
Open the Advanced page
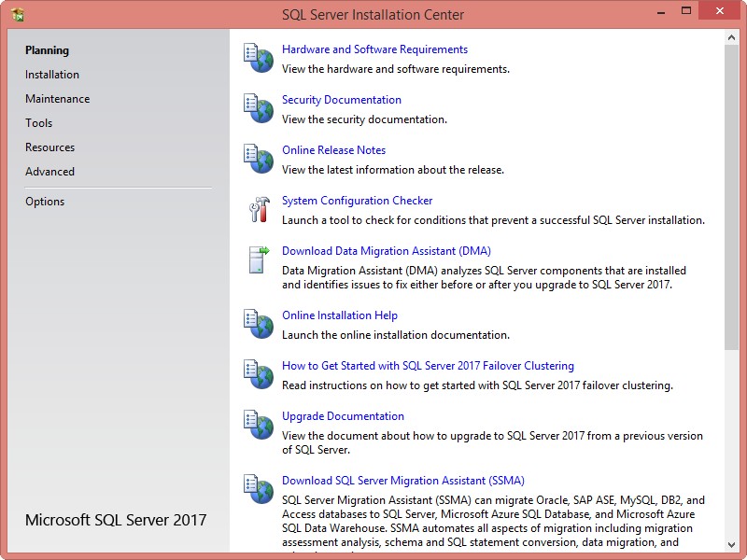coord(50,172)
